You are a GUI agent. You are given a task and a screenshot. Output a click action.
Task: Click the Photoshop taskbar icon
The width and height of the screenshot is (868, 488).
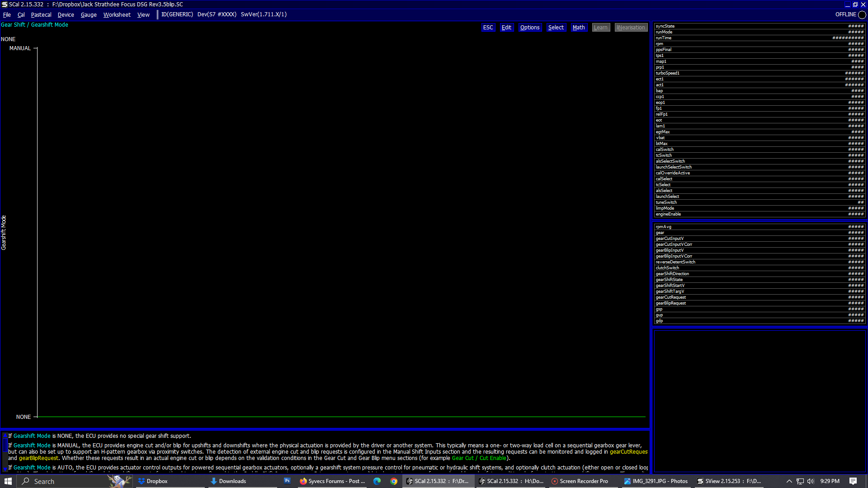pyautogui.click(x=287, y=481)
